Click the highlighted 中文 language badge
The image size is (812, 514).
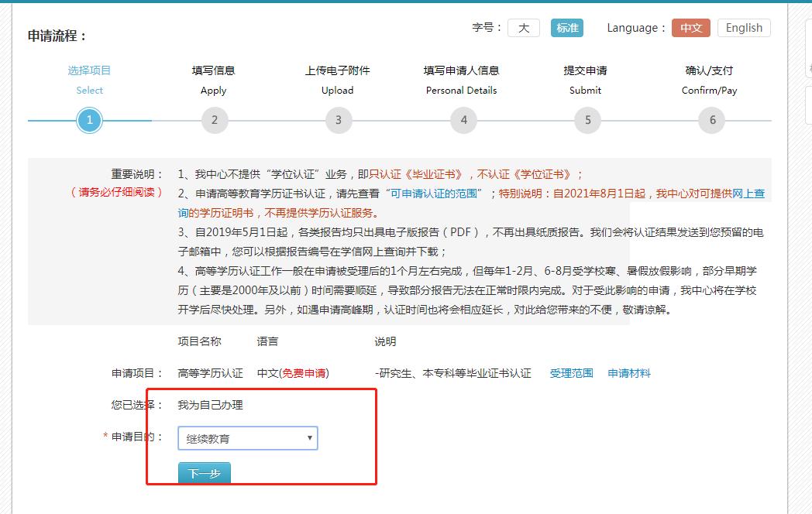coord(690,27)
